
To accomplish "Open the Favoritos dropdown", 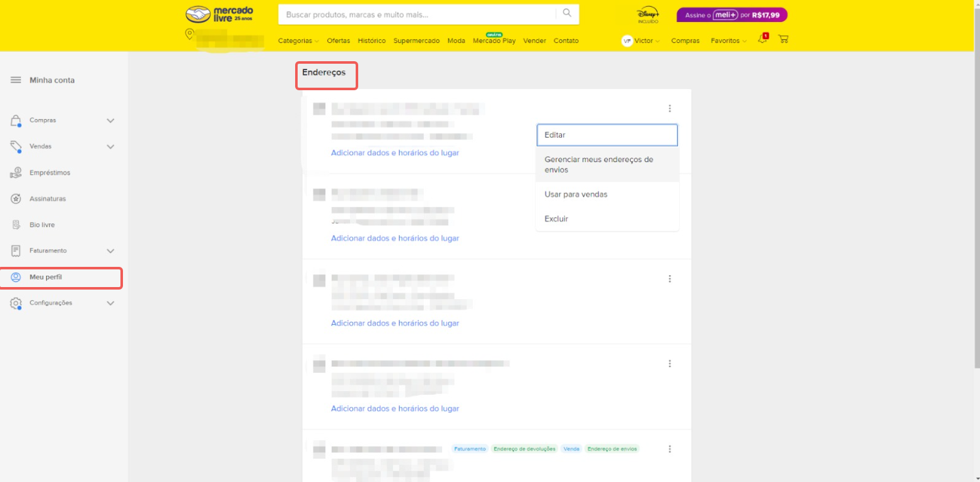I will coord(728,40).
